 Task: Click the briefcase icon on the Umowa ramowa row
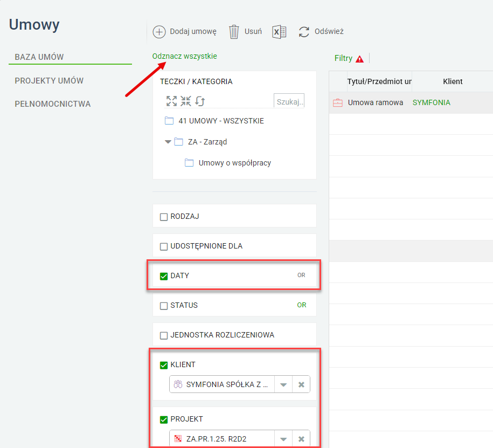338,103
